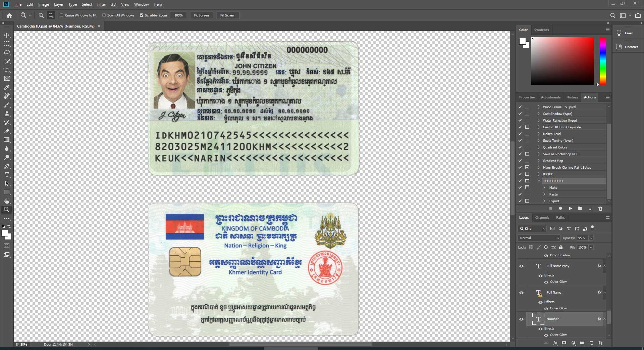Image resolution: width=644 pixels, height=350 pixels.
Task: Select the Eyedropper tool
Action: [x=7, y=88]
